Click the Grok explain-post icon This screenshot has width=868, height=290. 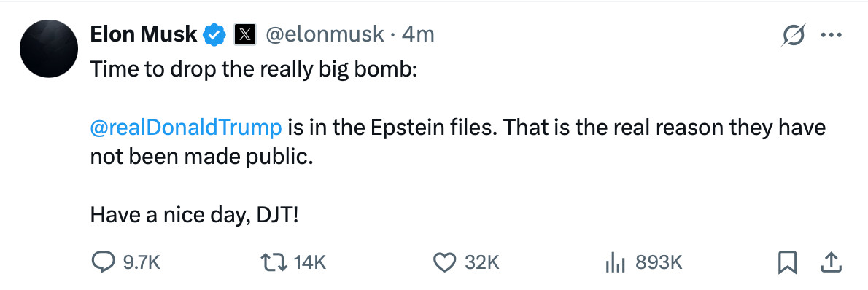pyautogui.click(x=793, y=36)
